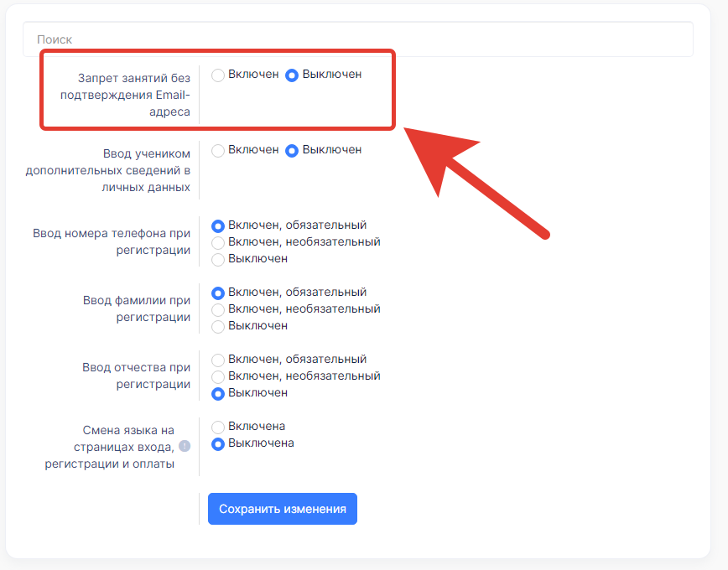
Task: Disable phone number input with Выключен
Action: point(218,260)
